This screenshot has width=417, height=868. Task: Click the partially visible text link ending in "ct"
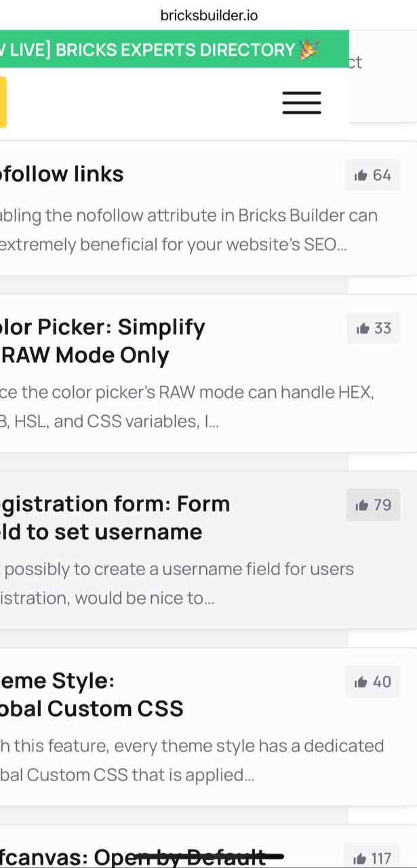pos(355,62)
